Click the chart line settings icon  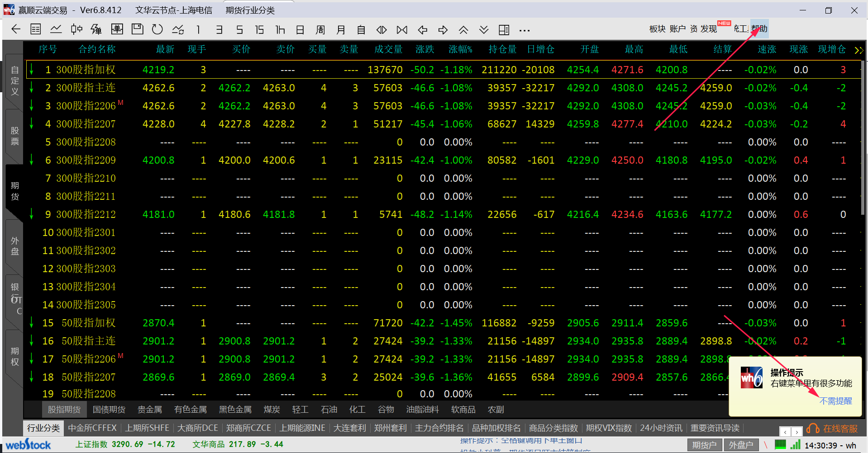point(178,29)
